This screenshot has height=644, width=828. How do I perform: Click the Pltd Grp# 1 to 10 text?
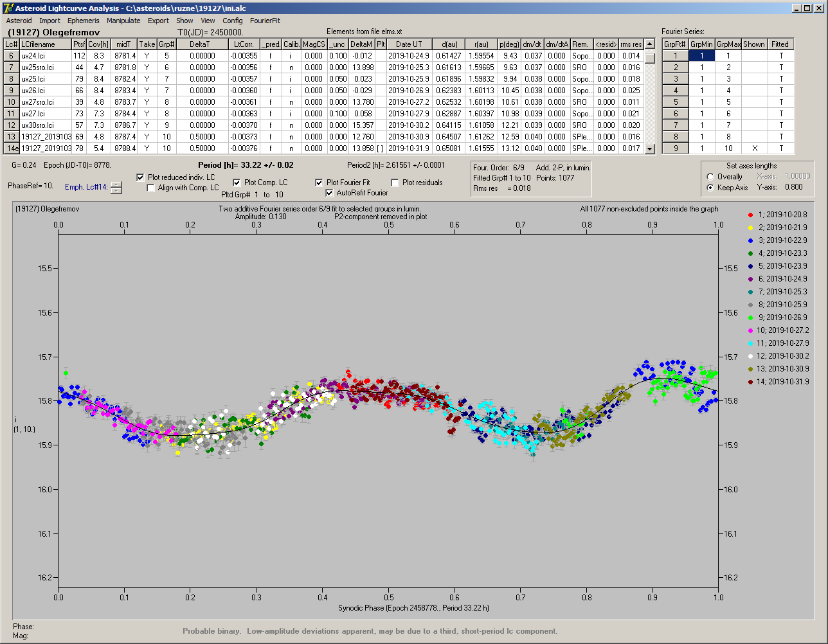pos(252,194)
